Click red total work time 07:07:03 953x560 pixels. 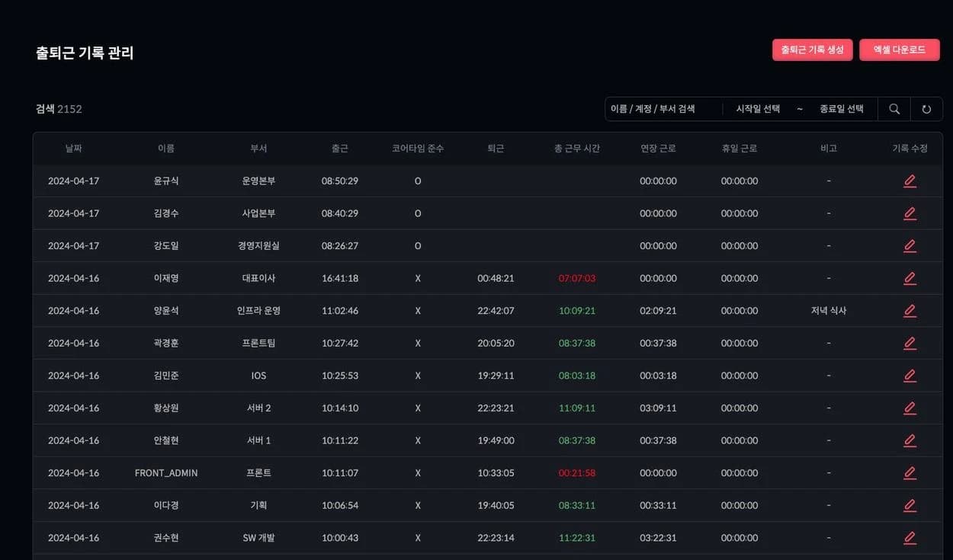[577, 278]
